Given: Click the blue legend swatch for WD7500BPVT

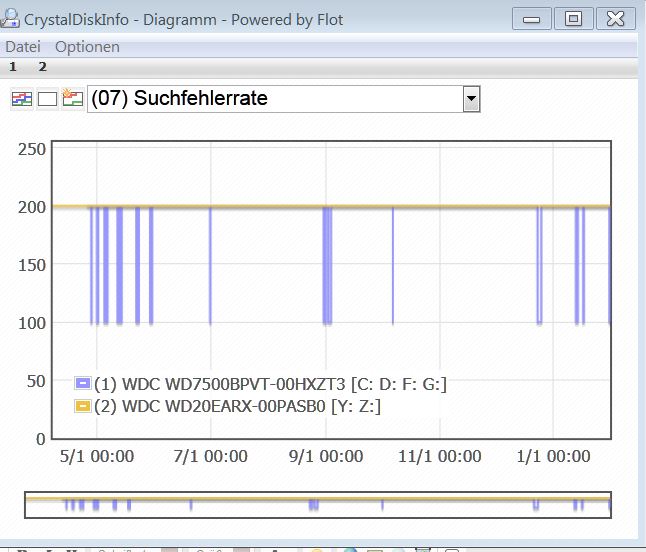Looking at the screenshot, I should tap(82, 384).
